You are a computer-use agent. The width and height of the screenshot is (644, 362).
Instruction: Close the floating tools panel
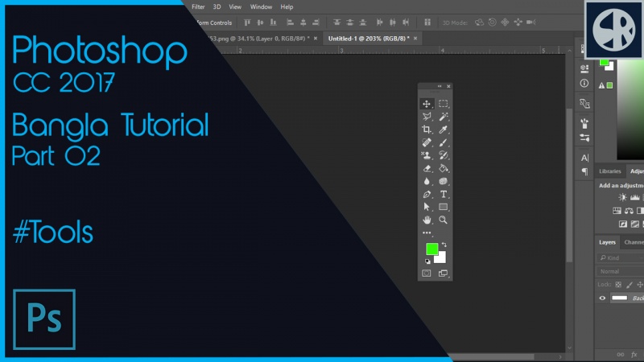coord(448,86)
